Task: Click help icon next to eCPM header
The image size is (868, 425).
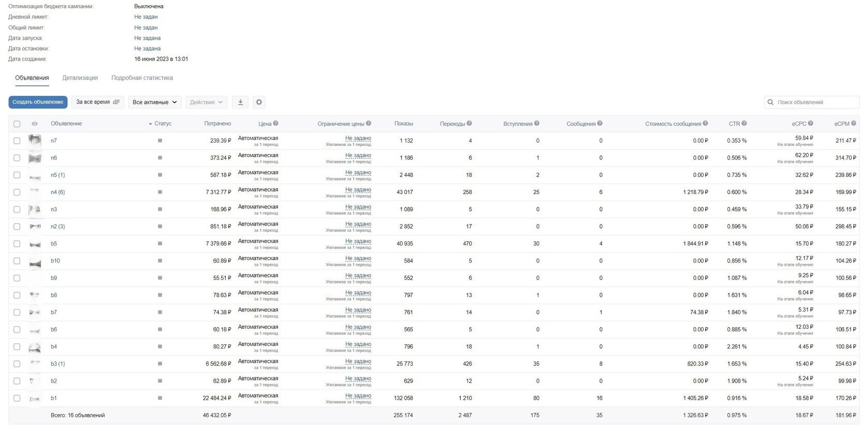Action: [x=854, y=124]
